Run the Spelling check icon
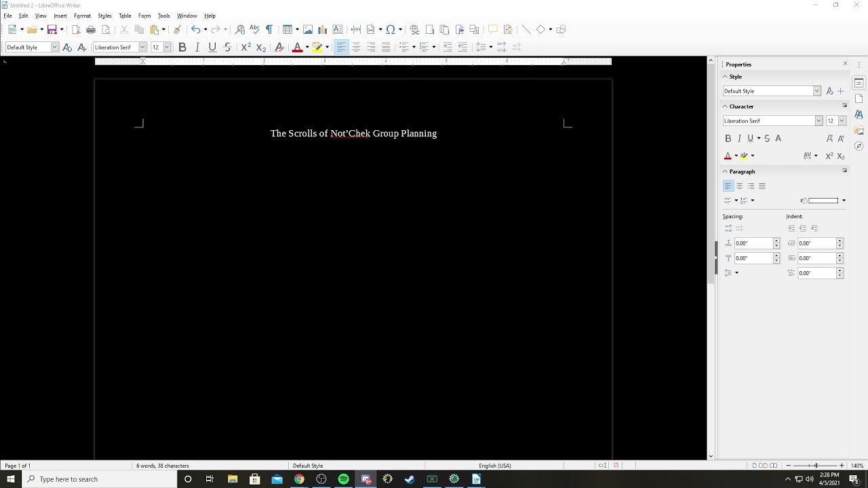The height and width of the screenshot is (488, 868). click(254, 29)
